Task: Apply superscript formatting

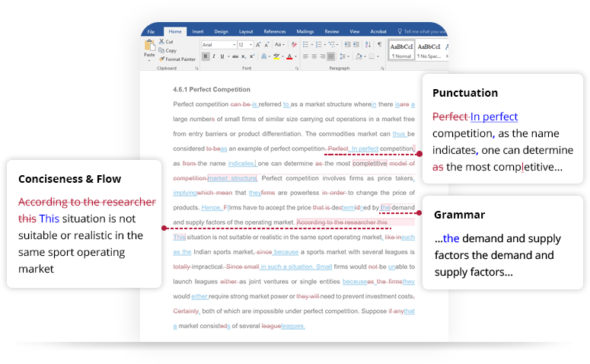Action: click(252, 56)
